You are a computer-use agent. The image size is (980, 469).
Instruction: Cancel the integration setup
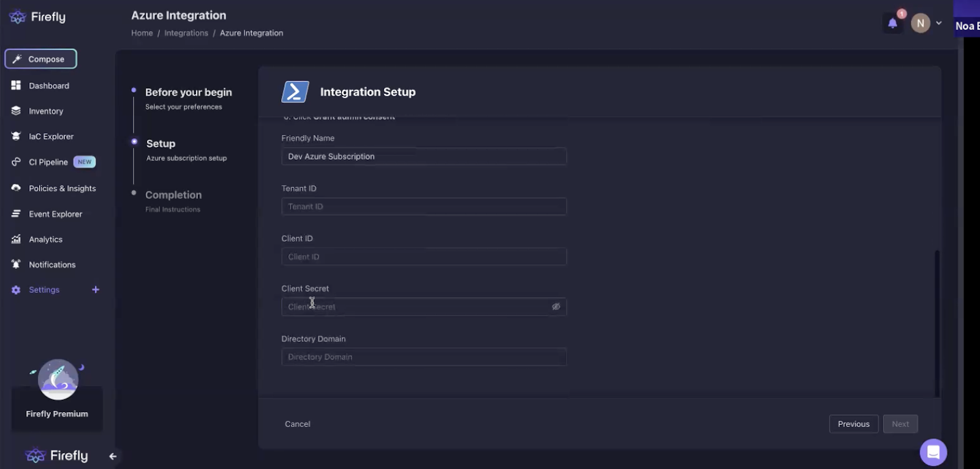298,424
